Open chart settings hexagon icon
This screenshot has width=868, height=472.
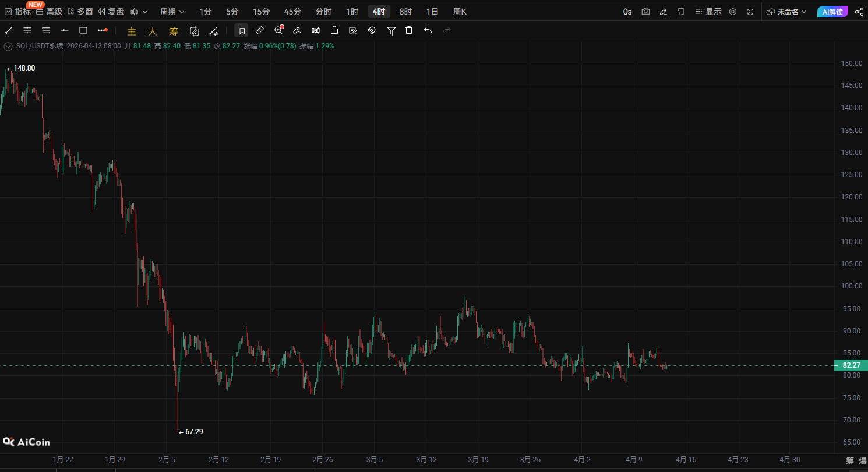733,12
